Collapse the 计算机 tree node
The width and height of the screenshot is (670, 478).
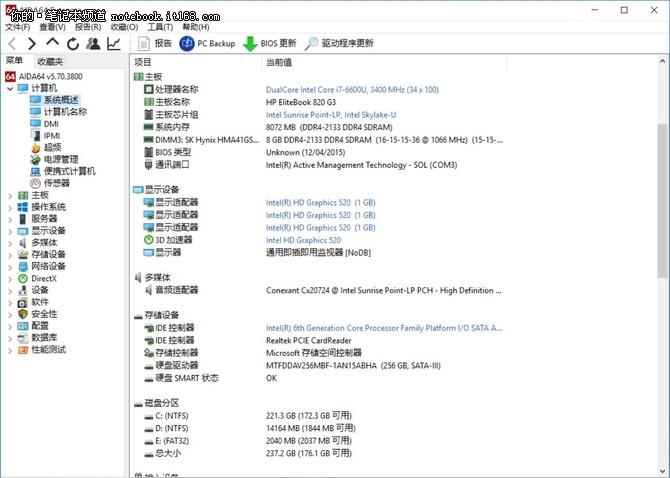click(x=10, y=88)
